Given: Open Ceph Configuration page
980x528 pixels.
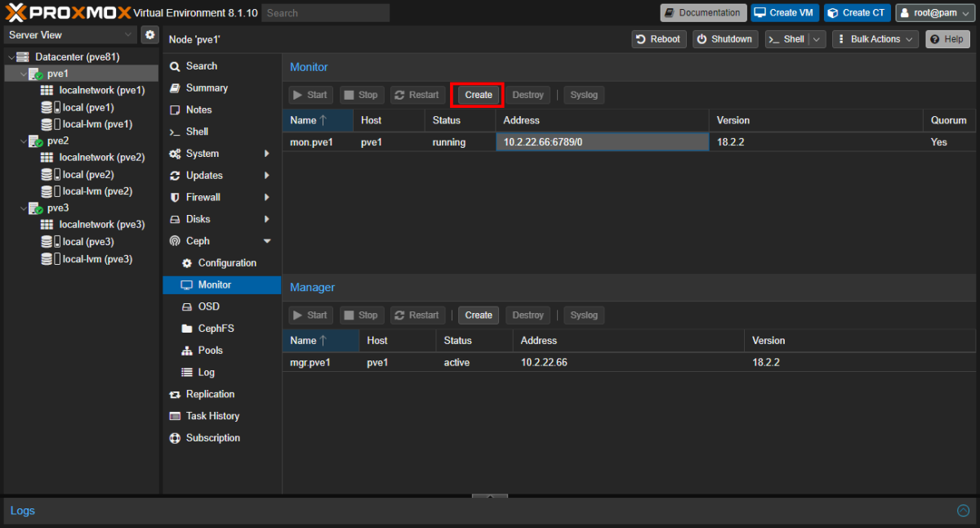Looking at the screenshot, I should tap(227, 263).
